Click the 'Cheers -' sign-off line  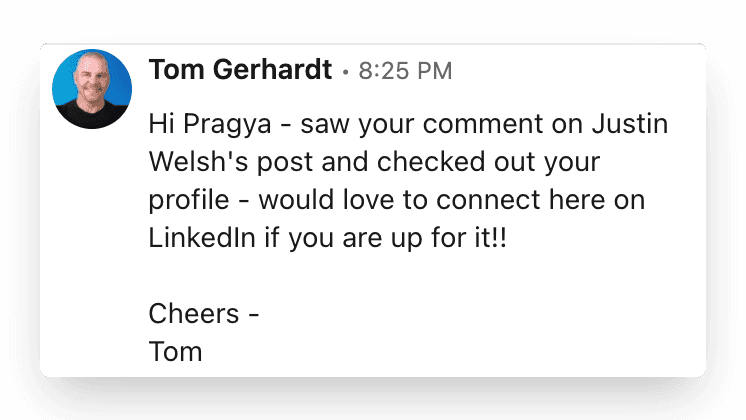(204, 314)
